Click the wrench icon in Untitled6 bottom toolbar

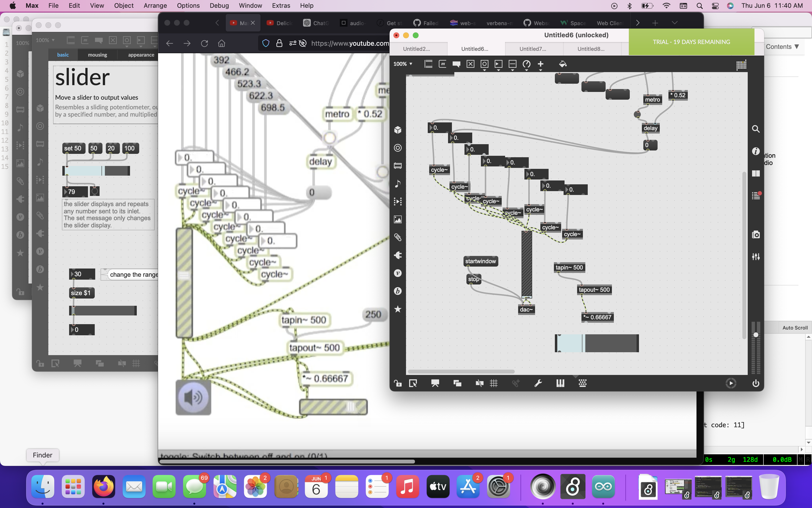pos(538,383)
